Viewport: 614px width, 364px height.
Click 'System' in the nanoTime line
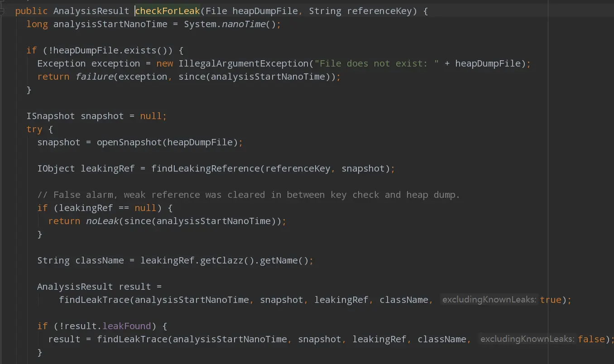click(200, 24)
